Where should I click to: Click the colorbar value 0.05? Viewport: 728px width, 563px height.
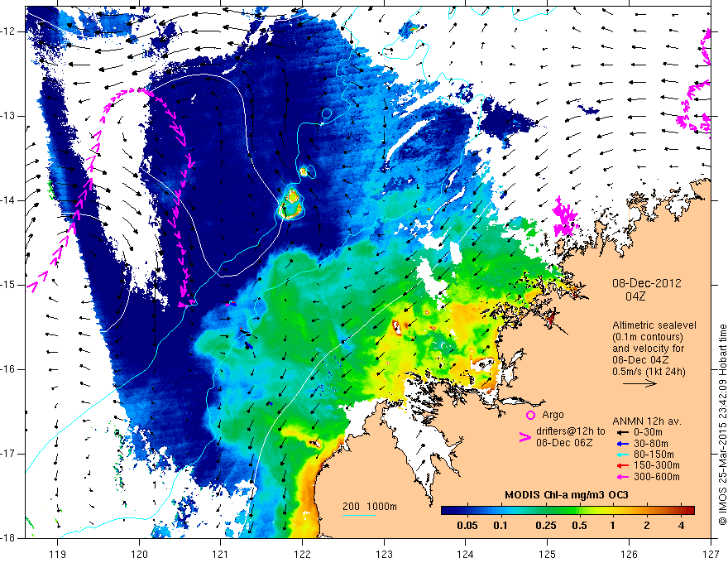[467, 526]
